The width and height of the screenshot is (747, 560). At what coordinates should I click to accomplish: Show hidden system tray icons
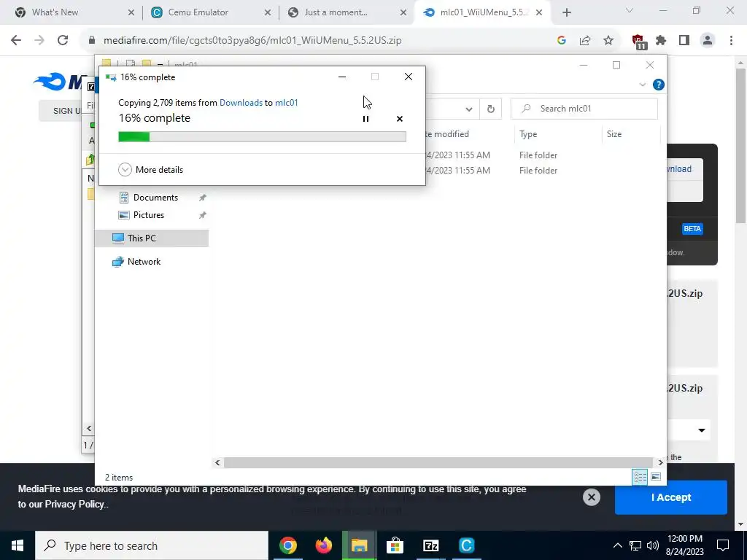coord(617,545)
